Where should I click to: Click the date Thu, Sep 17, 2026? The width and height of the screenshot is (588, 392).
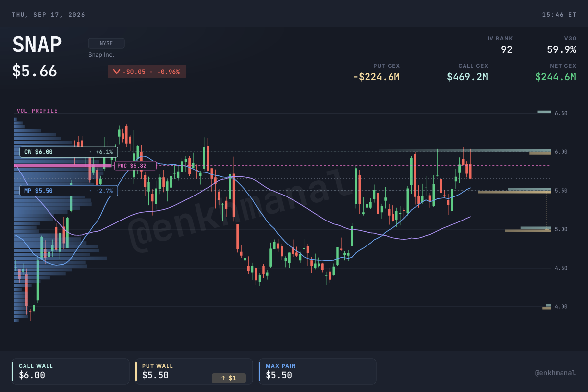pos(49,15)
